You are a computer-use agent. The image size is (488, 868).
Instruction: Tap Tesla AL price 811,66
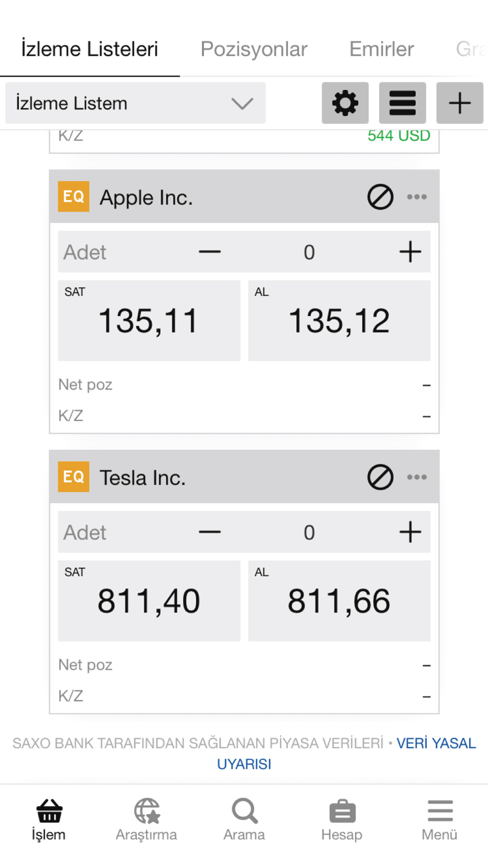(x=339, y=601)
